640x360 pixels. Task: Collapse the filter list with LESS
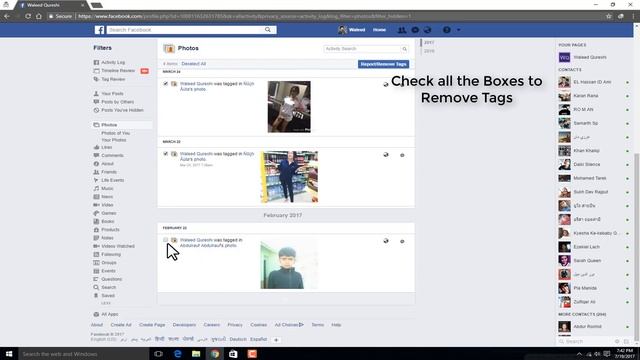106,303
